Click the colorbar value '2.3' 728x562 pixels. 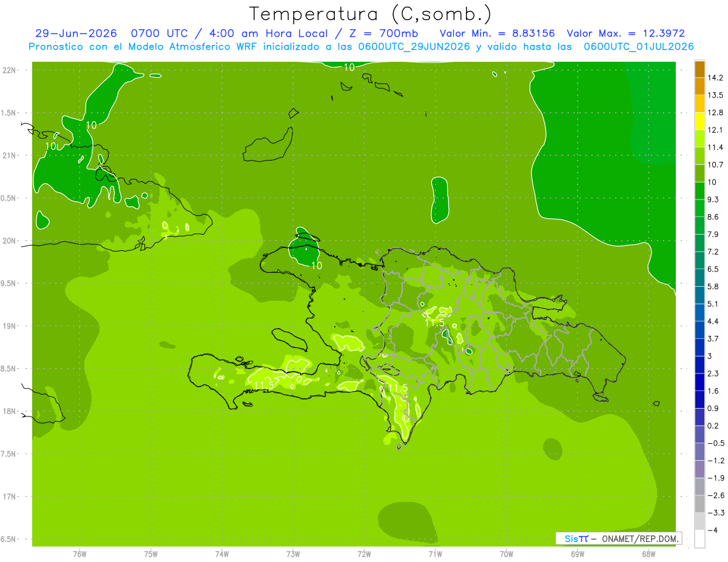(x=713, y=373)
